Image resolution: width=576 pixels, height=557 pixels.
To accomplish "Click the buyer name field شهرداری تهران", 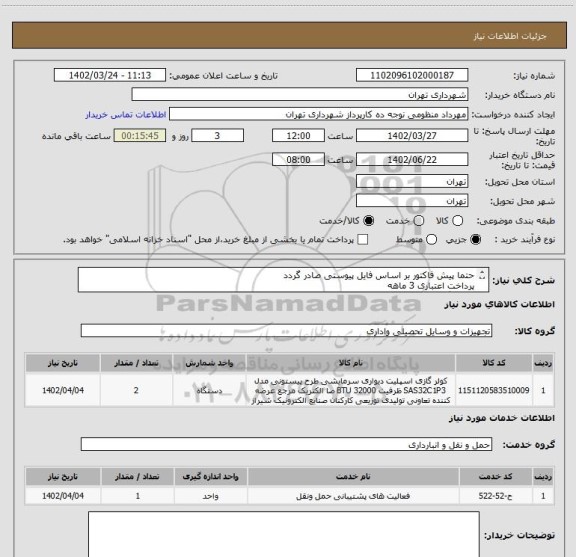I will point(300,95).
